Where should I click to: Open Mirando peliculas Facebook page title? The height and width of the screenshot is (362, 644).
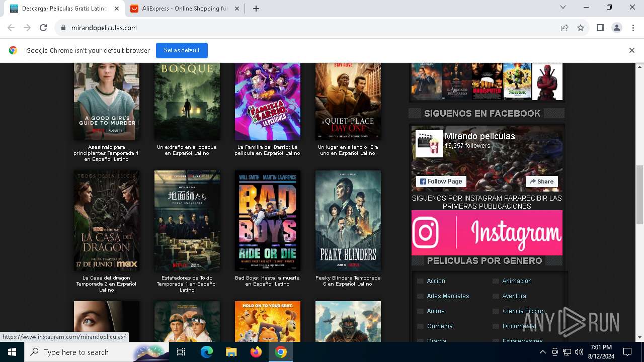[479, 136]
